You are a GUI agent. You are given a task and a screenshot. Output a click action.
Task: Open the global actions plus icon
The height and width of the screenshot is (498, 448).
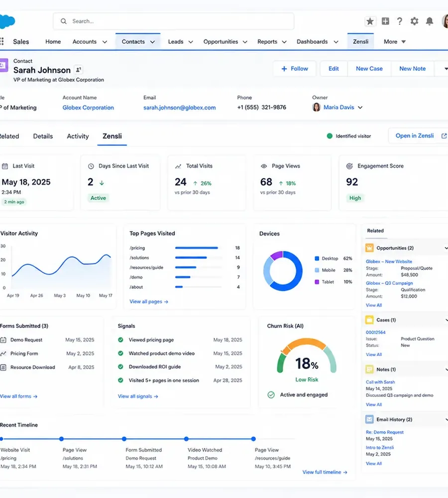[x=385, y=21]
